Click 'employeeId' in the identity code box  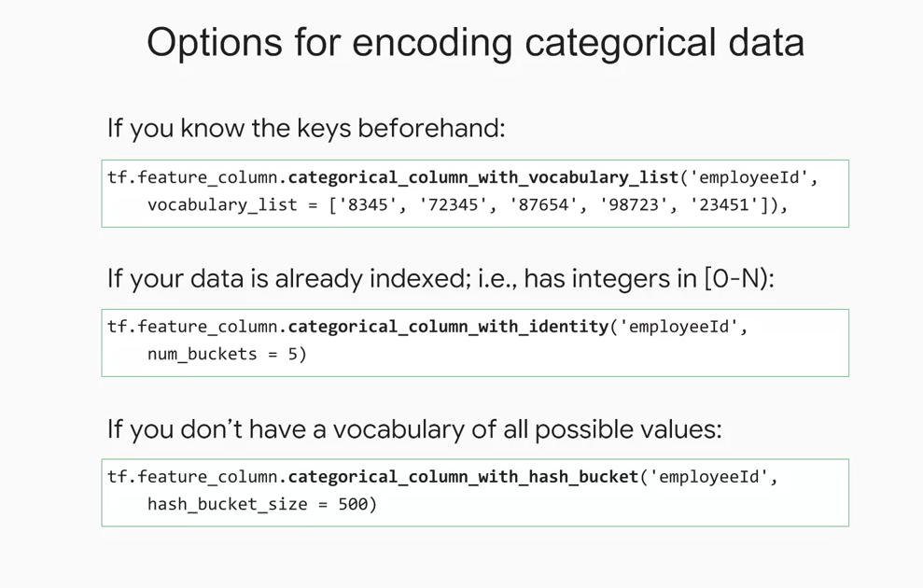point(678,327)
